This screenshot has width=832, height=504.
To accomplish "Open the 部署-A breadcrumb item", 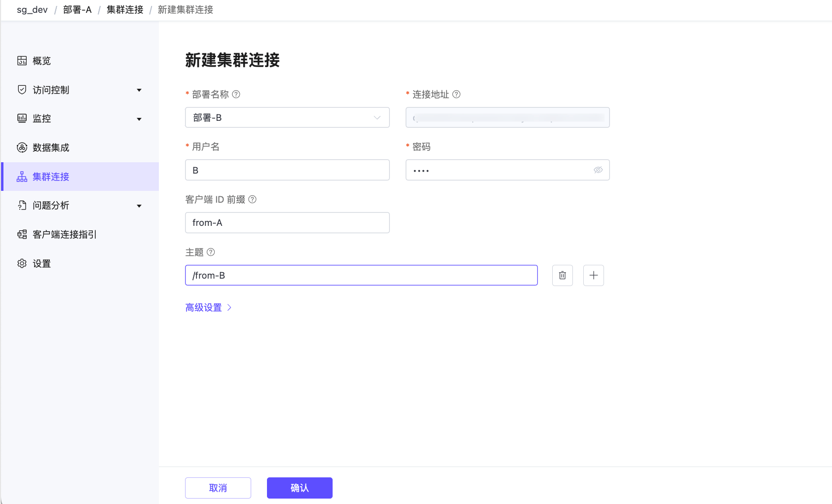I will click(x=77, y=10).
